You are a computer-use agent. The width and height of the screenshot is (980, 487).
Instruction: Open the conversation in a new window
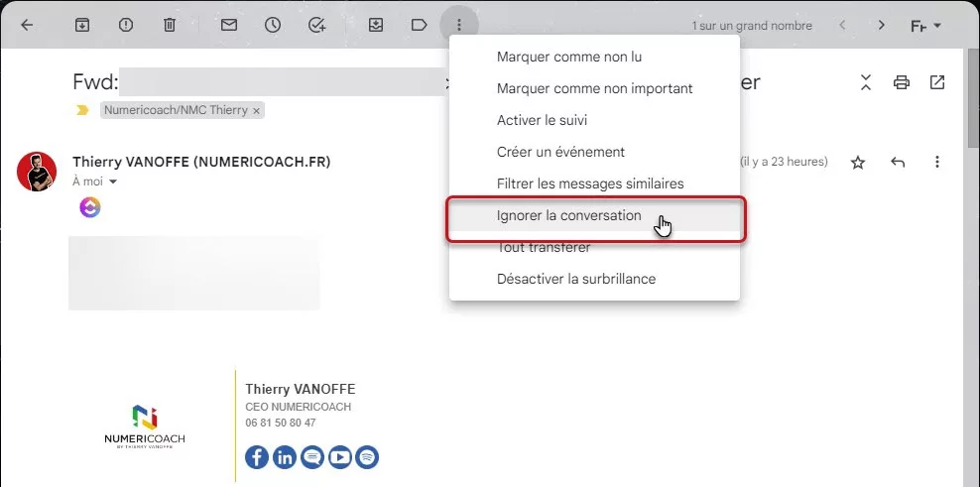[x=937, y=82]
